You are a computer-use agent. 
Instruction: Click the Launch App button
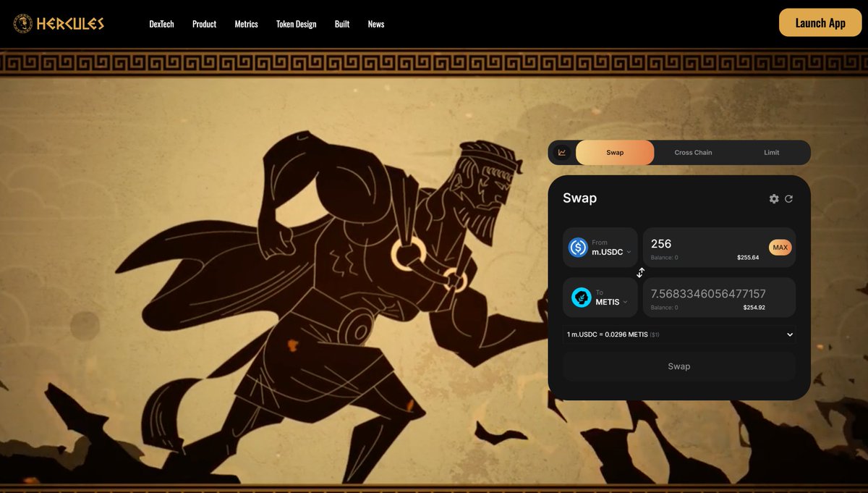pos(820,22)
